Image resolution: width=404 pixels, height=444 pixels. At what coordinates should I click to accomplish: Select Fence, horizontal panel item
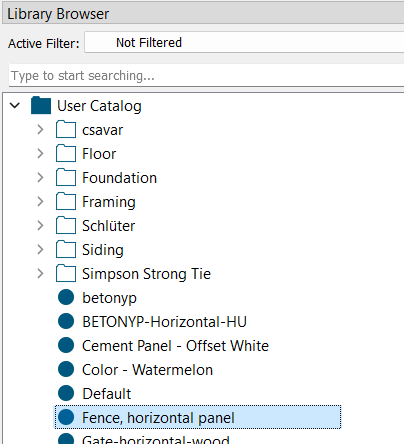[198, 417]
